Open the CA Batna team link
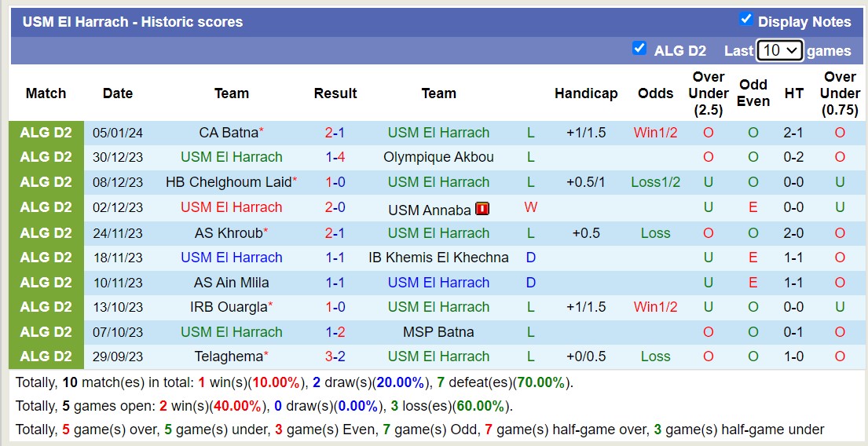Viewport: 868px width, 446px height. click(229, 133)
